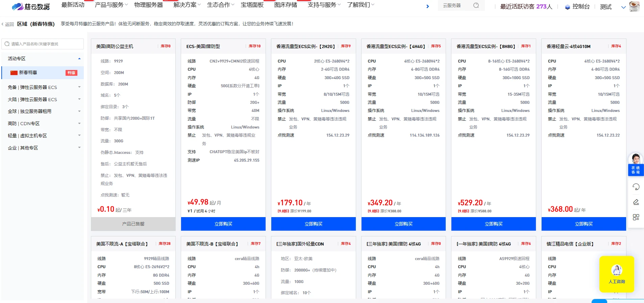644x303 pixels.
Task: Buy the 香港轻量云-4核4G10M plan
Action: (x=584, y=224)
